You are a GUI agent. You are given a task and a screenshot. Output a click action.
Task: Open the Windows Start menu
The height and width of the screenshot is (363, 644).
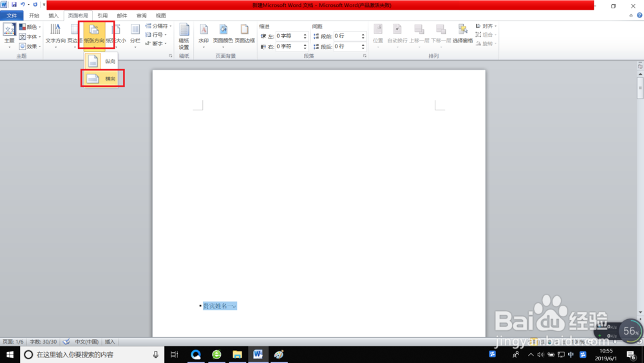click(10, 355)
